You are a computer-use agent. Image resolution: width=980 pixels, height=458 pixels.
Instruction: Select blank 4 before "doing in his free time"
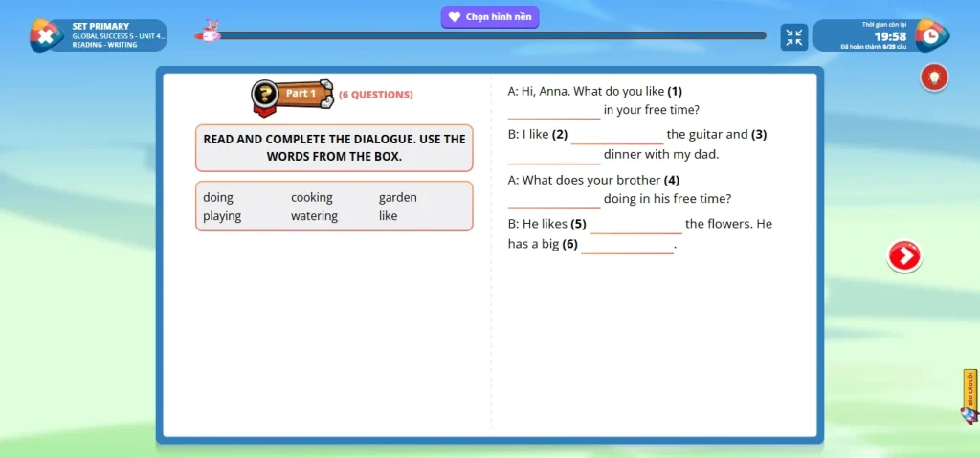click(554, 200)
